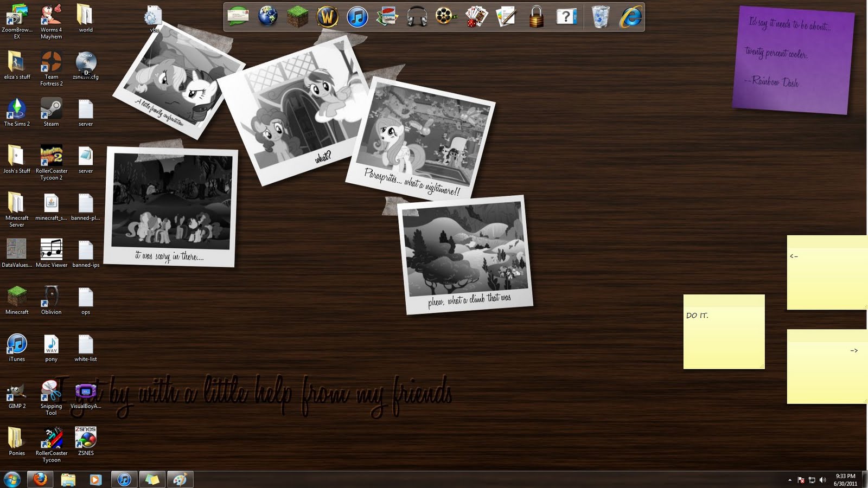Image resolution: width=868 pixels, height=488 pixels.
Task: Select the Snipping Tool shortcut
Action: pyautogui.click(x=51, y=398)
